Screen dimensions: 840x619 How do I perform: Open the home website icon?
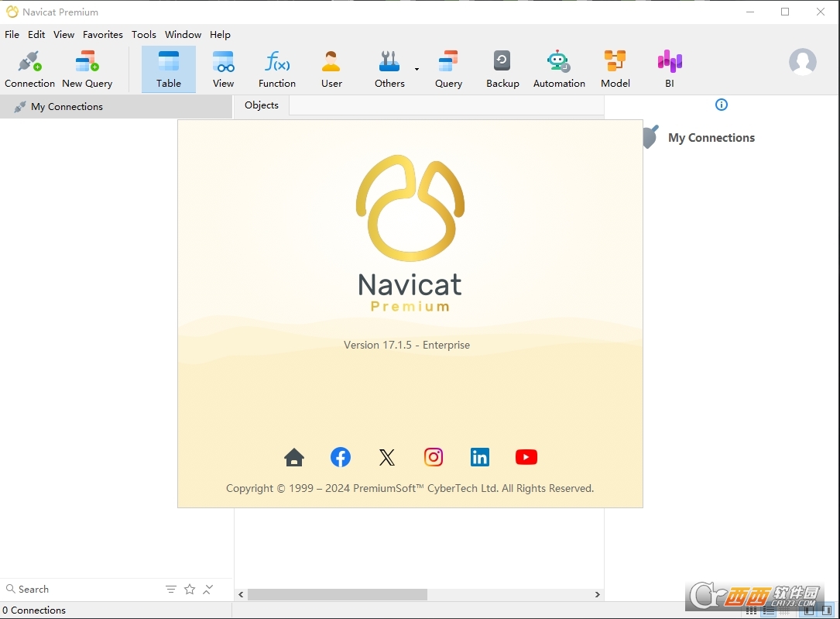coord(294,457)
